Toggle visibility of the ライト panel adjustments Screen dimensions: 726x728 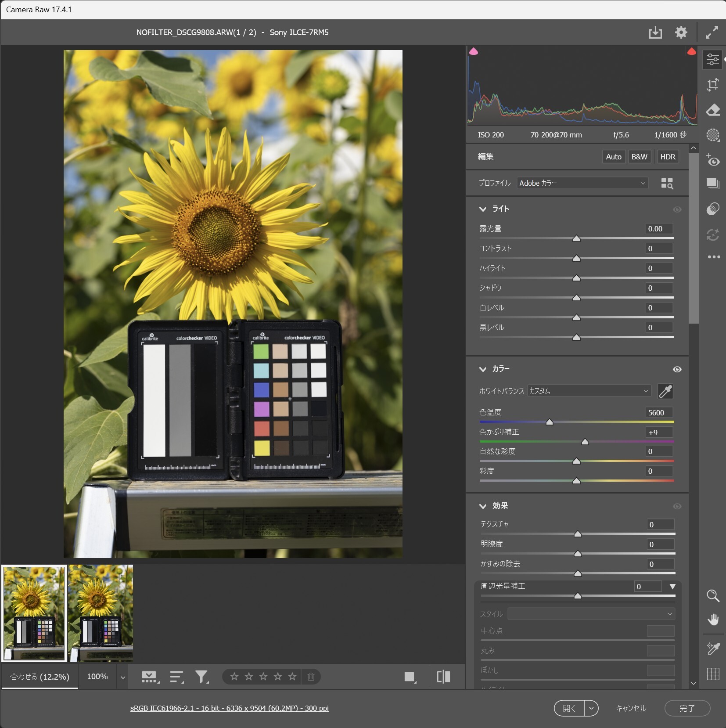point(677,209)
